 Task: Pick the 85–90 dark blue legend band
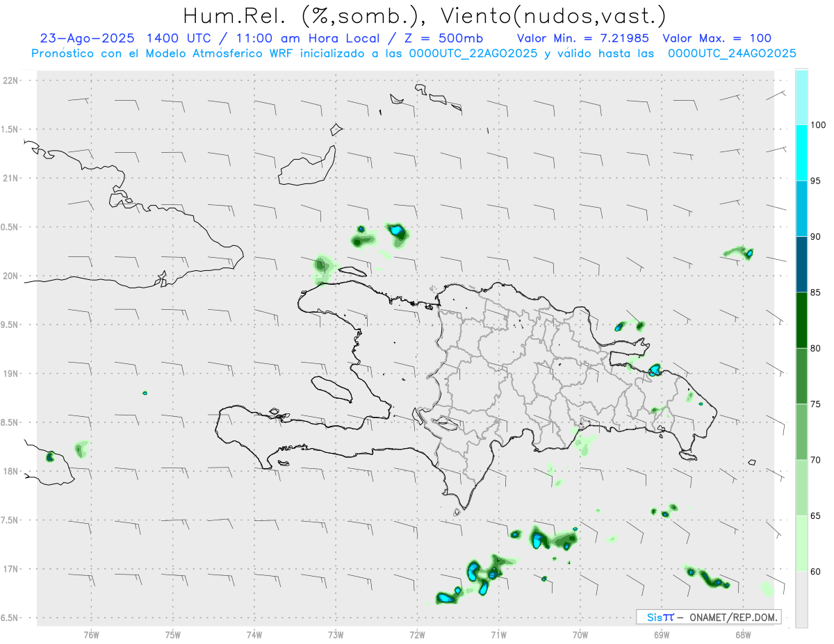click(801, 264)
